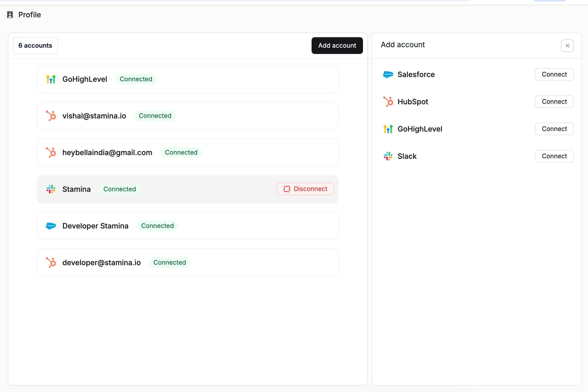Image resolution: width=588 pixels, height=392 pixels.
Task: Connect a HubSpot account
Action: pyautogui.click(x=554, y=102)
